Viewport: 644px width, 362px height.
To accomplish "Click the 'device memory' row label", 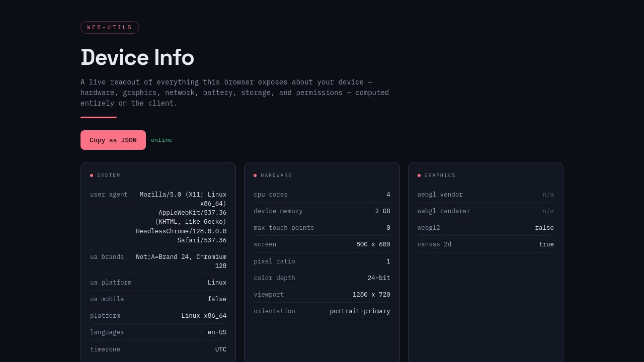I will (x=278, y=211).
